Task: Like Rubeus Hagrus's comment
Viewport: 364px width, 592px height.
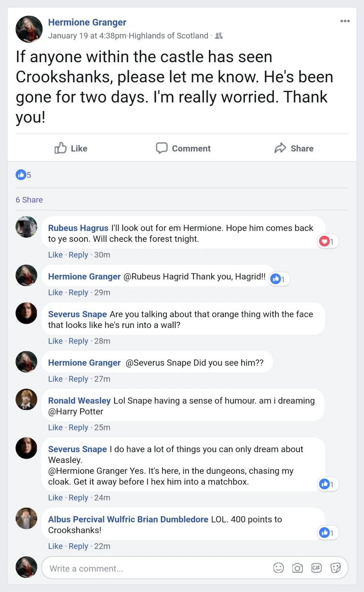Action: [55, 255]
